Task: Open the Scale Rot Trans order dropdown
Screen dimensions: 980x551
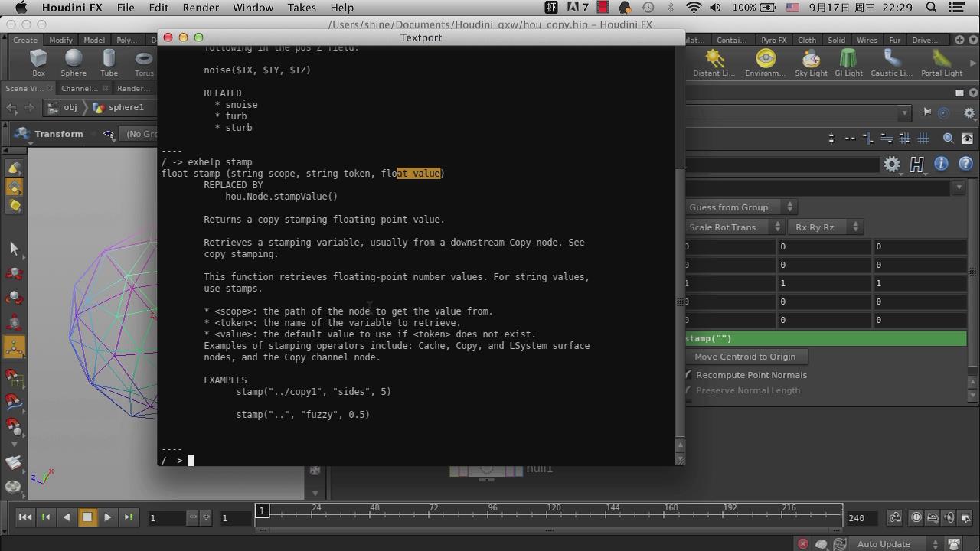Action: coord(735,227)
